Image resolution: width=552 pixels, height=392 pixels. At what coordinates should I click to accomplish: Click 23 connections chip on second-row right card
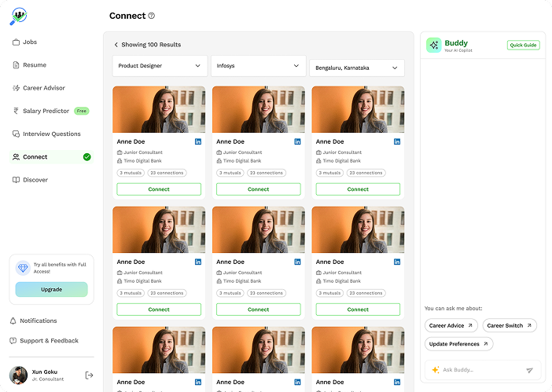(x=366, y=293)
